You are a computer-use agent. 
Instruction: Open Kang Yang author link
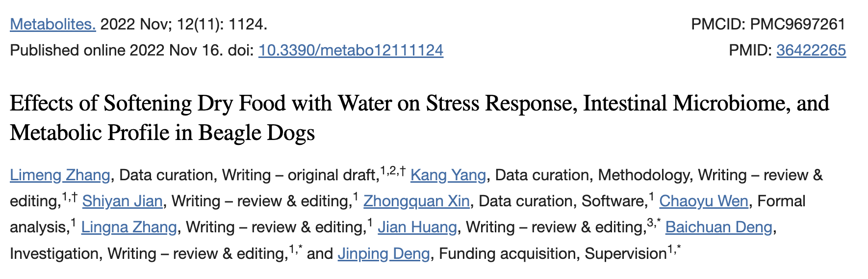[x=448, y=175]
